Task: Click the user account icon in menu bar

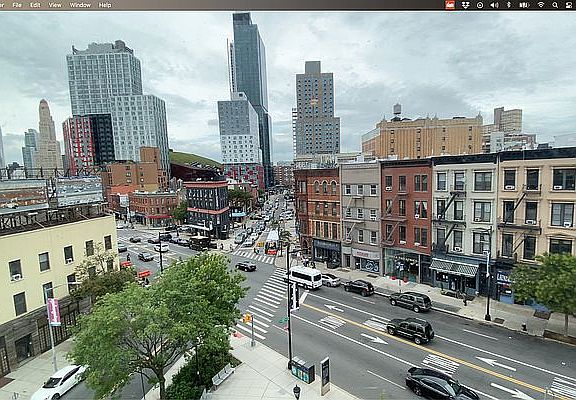Action: pos(569,5)
